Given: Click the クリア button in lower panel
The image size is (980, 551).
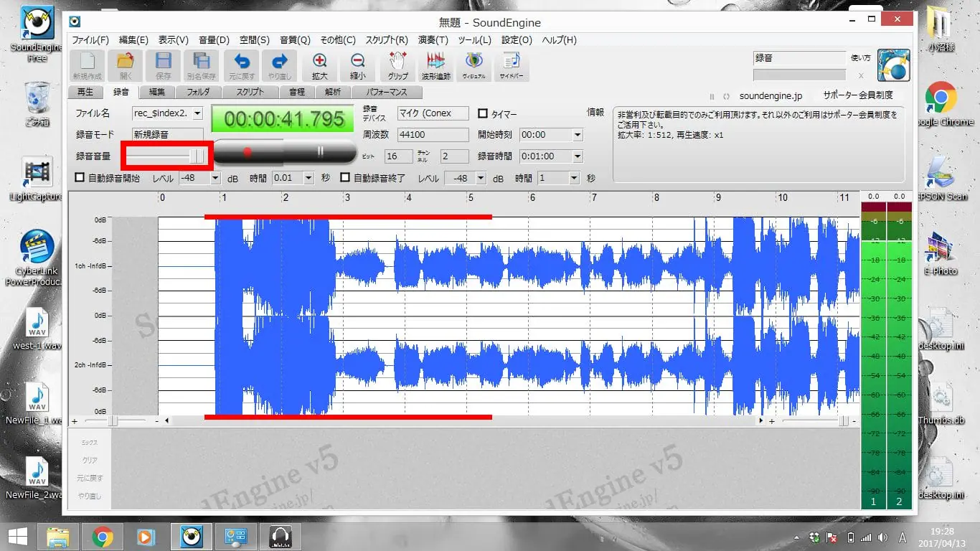Looking at the screenshot, I should [90, 461].
